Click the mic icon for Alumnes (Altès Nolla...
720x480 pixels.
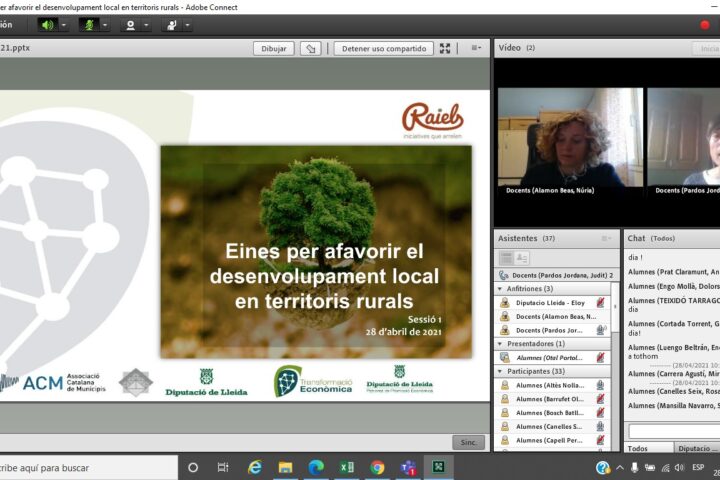pos(600,385)
